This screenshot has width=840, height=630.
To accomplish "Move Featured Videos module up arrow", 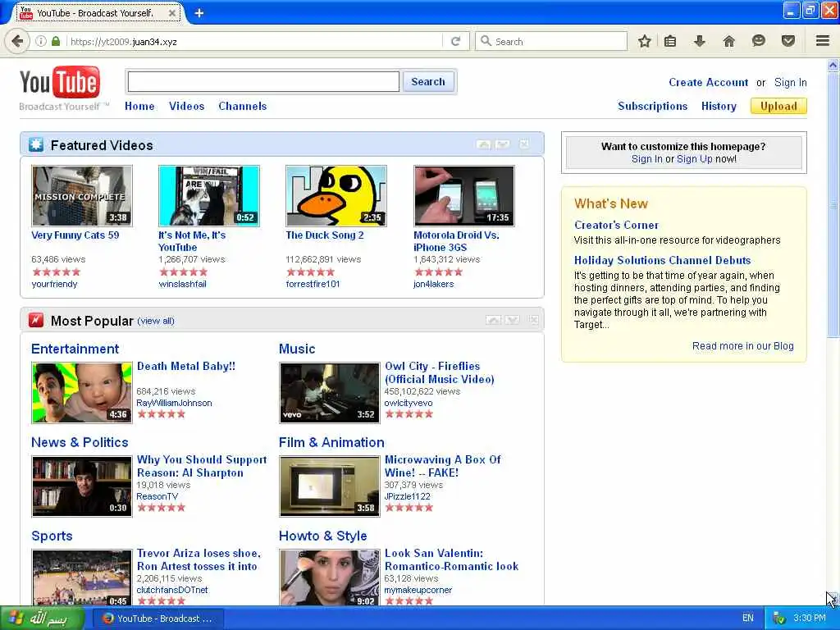I will [x=483, y=144].
